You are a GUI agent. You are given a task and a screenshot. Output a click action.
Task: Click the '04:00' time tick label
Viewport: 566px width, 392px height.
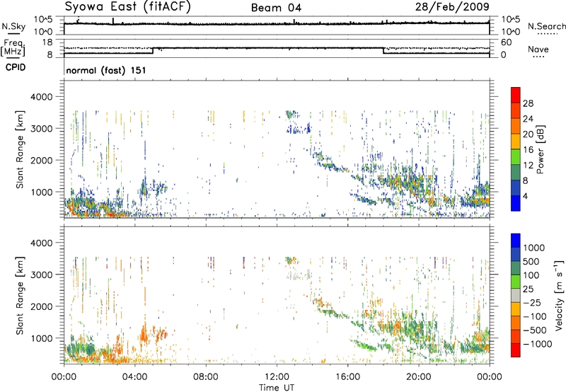click(134, 377)
